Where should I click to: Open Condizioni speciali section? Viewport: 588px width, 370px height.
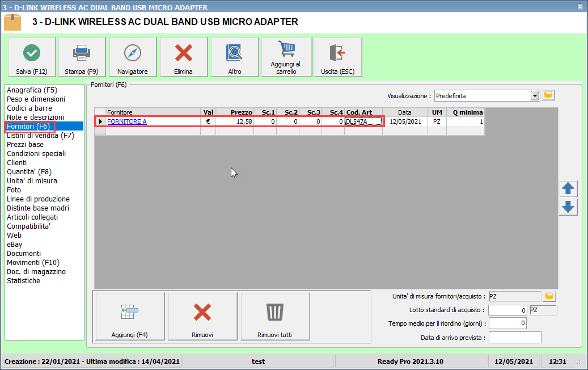(x=36, y=153)
